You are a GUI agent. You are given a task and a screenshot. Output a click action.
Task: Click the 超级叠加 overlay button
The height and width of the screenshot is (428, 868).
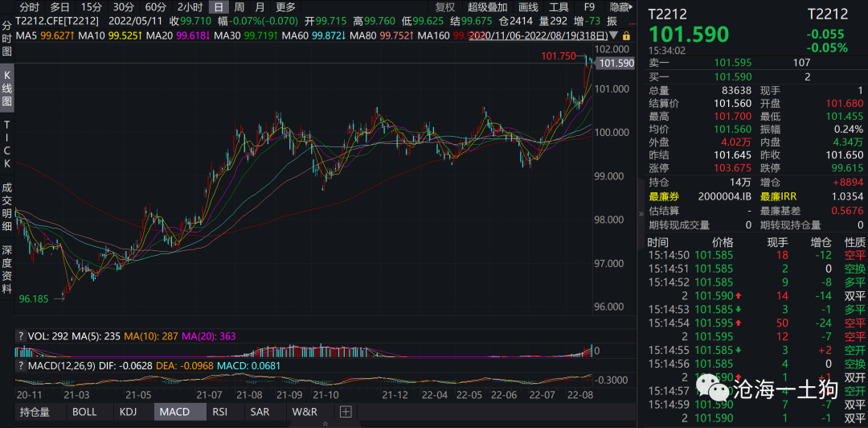click(x=487, y=7)
